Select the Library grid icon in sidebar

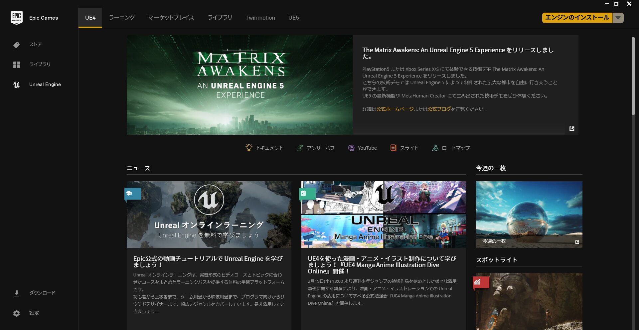(17, 65)
